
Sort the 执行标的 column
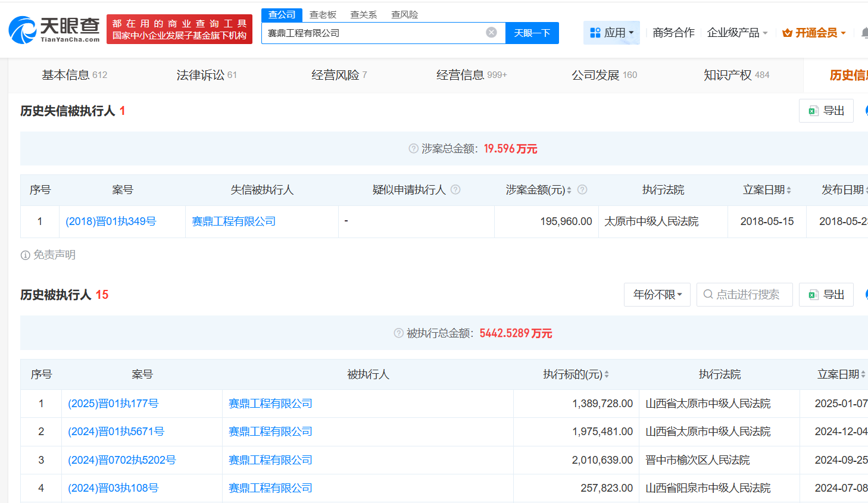coord(607,374)
